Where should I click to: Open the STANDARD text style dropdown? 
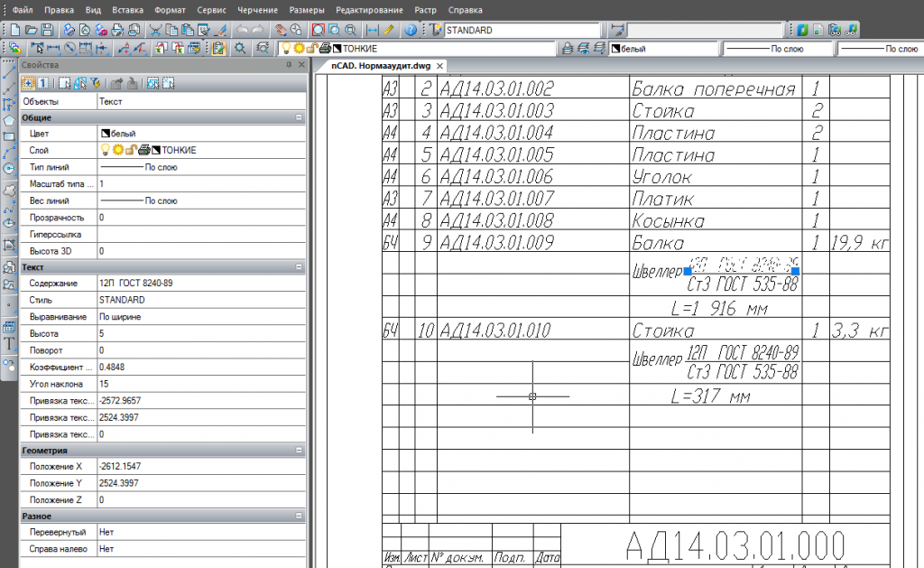click(522, 30)
